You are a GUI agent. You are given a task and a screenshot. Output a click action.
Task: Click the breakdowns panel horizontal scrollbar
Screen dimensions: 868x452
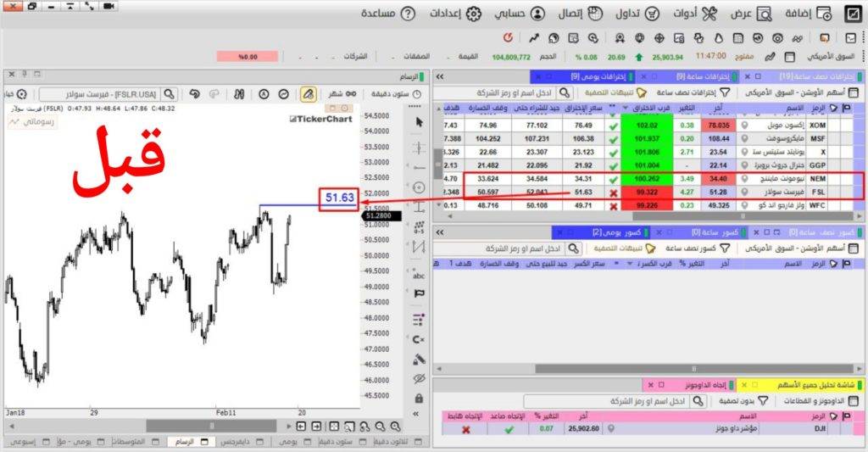[x=694, y=368]
